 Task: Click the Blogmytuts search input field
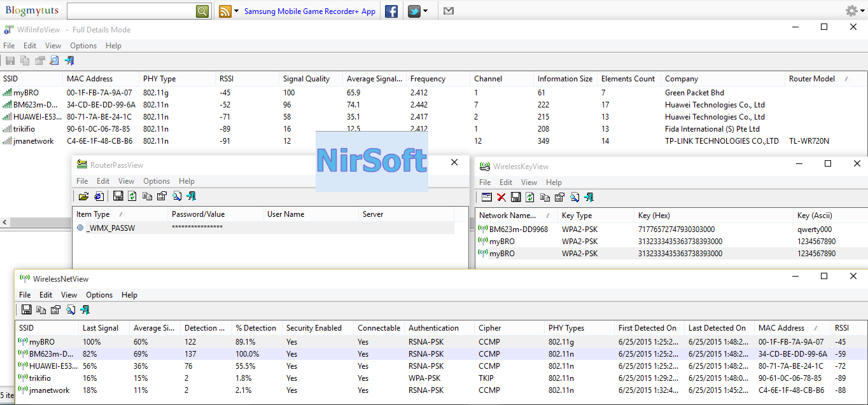131,11
